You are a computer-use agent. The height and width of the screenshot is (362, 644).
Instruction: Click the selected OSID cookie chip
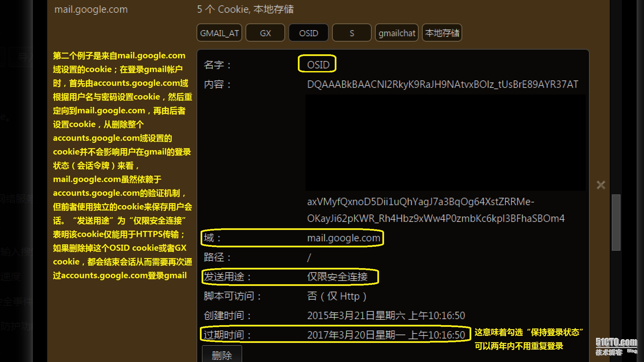308,33
